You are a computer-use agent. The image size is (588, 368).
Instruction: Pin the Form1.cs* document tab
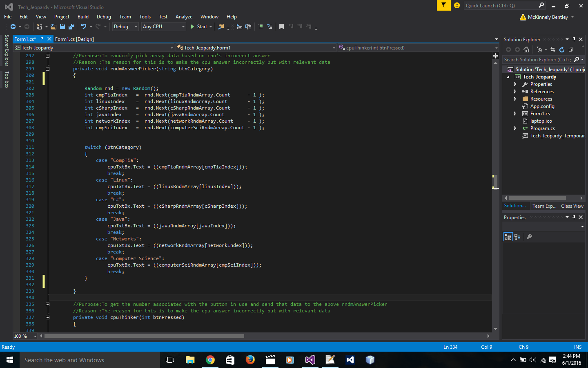click(x=42, y=39)
